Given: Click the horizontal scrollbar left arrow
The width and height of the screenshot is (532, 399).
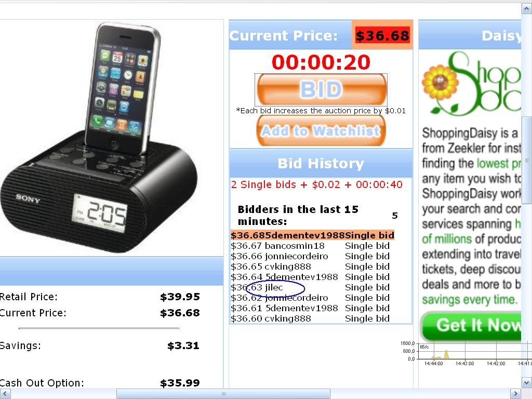Looking at the screenshot, I should tap(5, 394).
